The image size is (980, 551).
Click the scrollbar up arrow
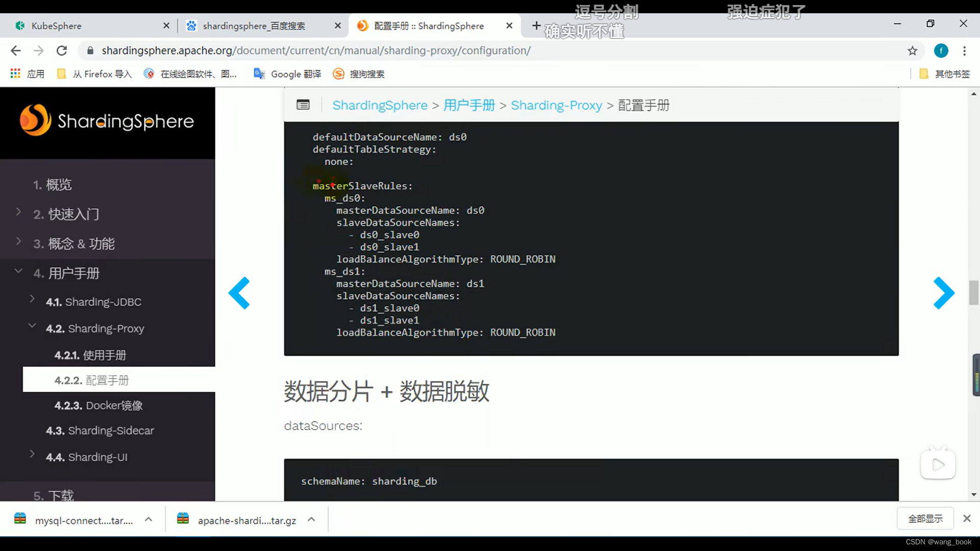973,93
